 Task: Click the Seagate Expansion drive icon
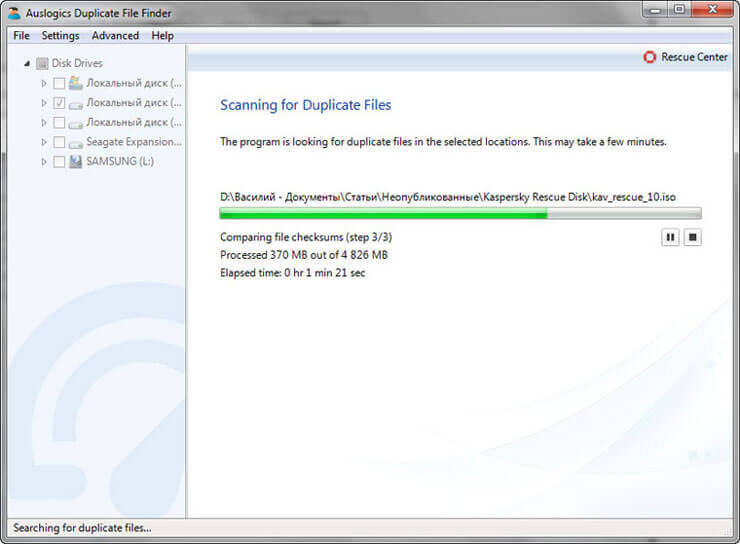coord(76,142)
